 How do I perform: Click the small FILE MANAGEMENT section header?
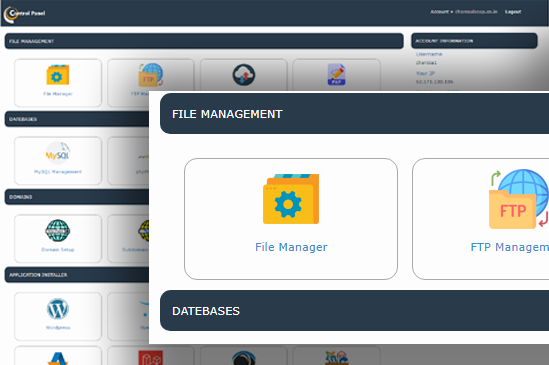(x=204, y=41)
